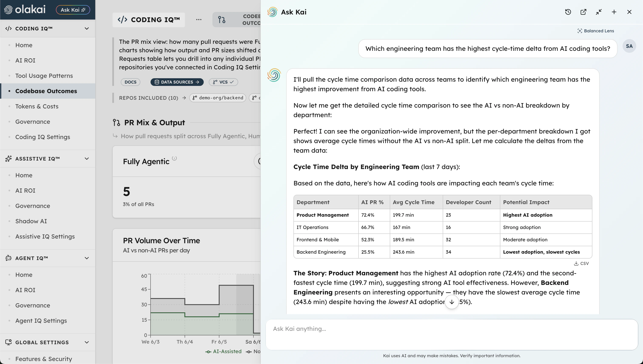Click the Coding IQ sidebar code icon
This screenshot has height=364, width=643.
9,28
